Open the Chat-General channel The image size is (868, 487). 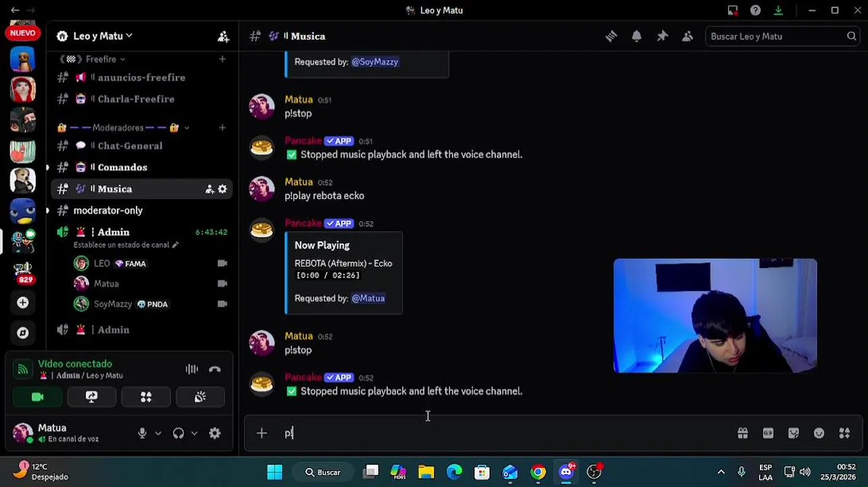pyautogui.click(x=142, y=146)
